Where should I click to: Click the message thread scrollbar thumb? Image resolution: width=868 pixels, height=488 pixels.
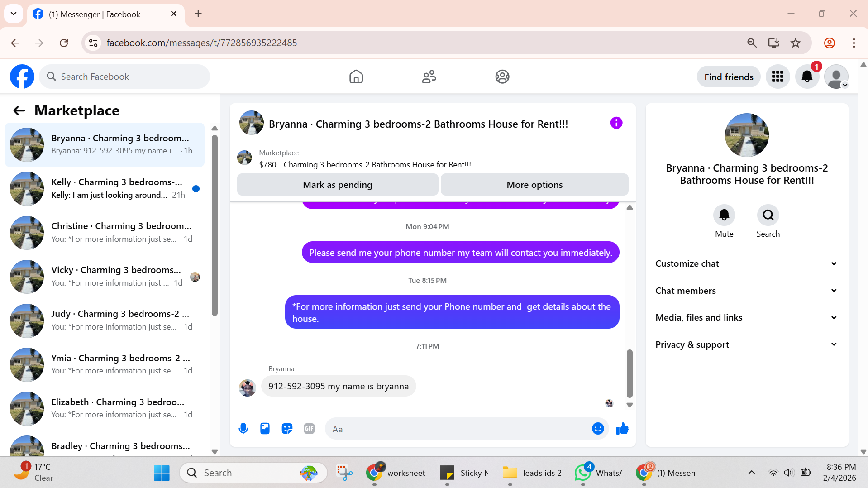pyautogui.click(x=630, y=373)
